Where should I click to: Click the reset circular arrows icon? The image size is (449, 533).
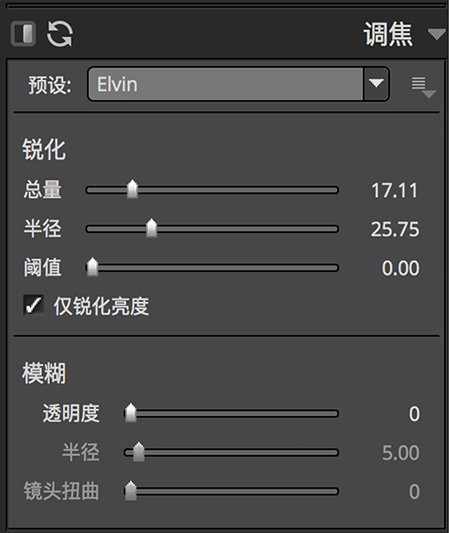tap(59, 33)
